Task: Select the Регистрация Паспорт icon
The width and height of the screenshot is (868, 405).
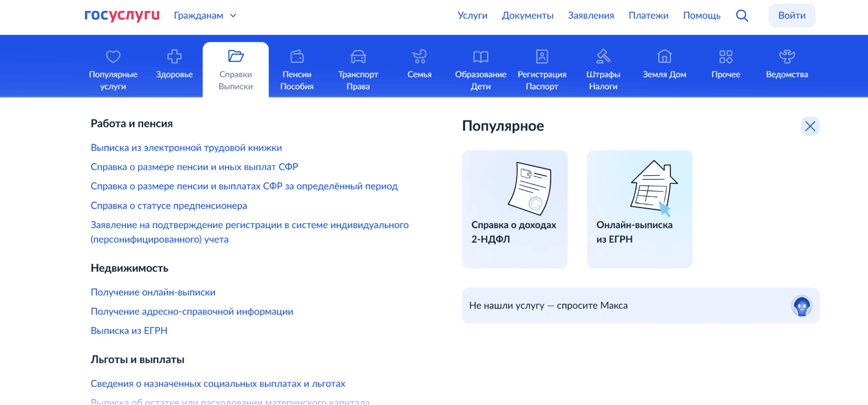Action: click(542, 56)
